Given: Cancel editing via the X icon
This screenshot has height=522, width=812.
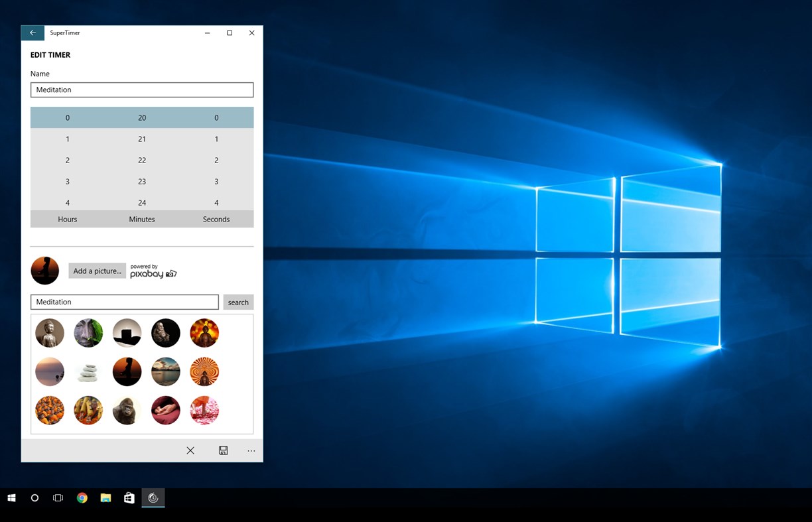Looking at the screenshot, I should (190, 450).
